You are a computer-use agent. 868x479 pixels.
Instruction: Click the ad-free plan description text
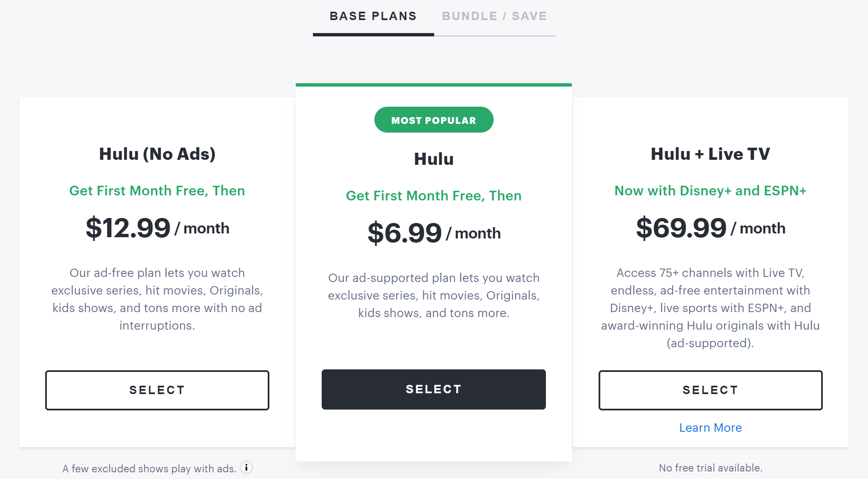(157, 299)
